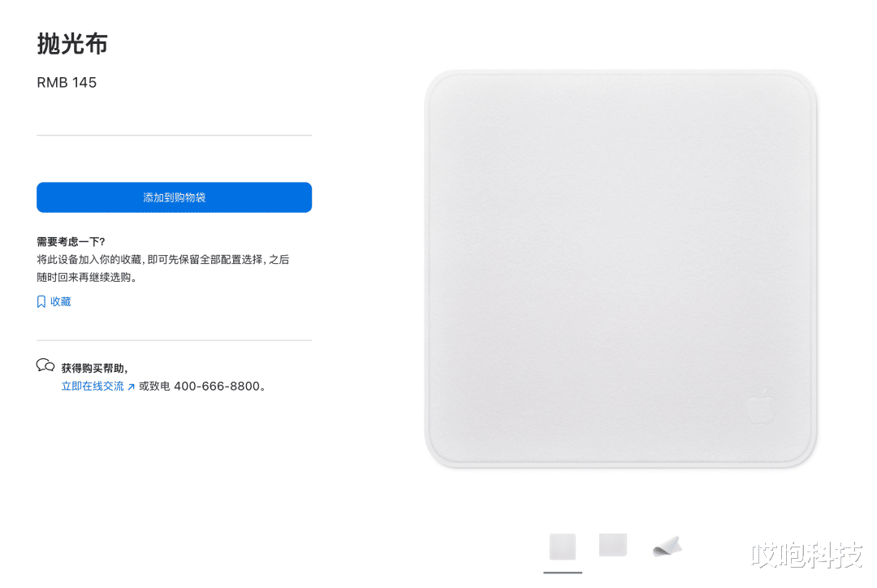The height and width of the screenshot is (588, 877).
Task: Click the blue 添加到购物袋 button
Action: [174, 197]
